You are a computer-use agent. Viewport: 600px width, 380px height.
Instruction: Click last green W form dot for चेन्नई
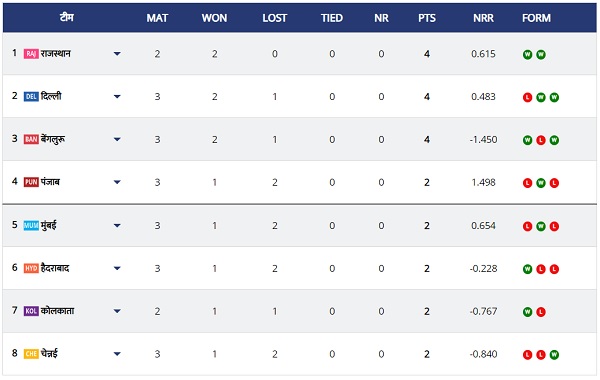(554, 355)
